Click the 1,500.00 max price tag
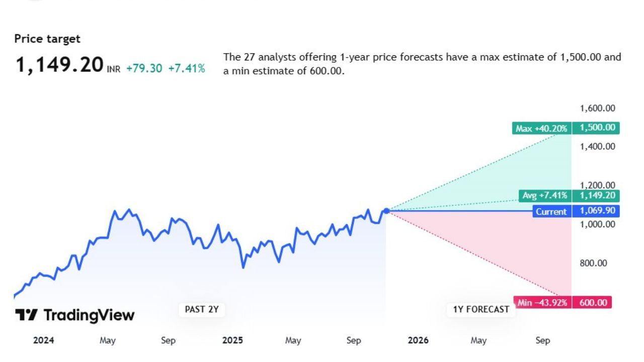This screenshot has height=362, width=644. pos(597,128)
